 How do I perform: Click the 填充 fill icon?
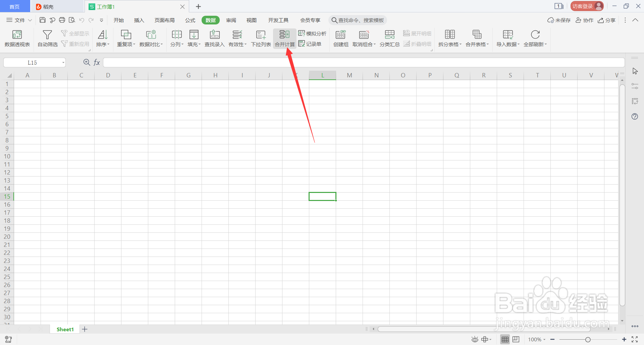click(x=194, y=34)
